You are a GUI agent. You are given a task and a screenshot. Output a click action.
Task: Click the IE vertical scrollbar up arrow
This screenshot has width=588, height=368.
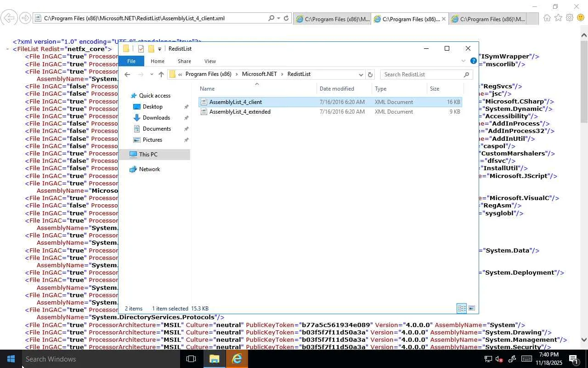pyautogui.click(x=584, y=35)
